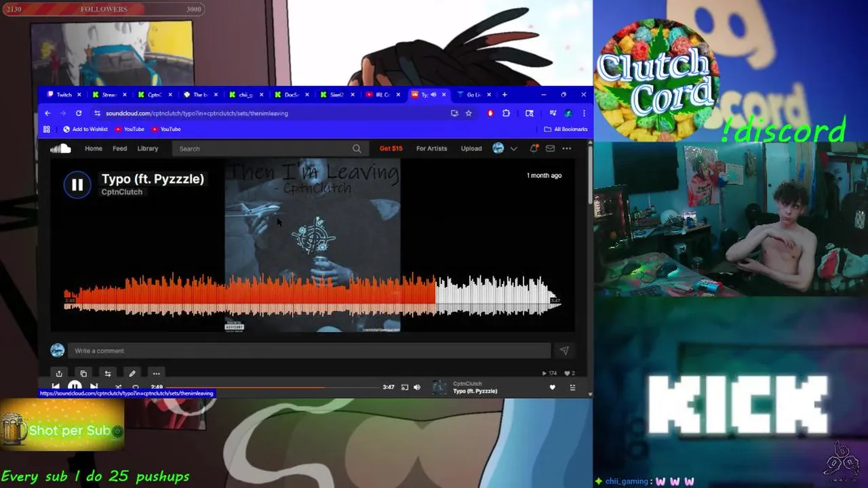Screen dimensions: 868x488
Task: Open the cast icon in the player bar
Action: [x=405, y=387]
